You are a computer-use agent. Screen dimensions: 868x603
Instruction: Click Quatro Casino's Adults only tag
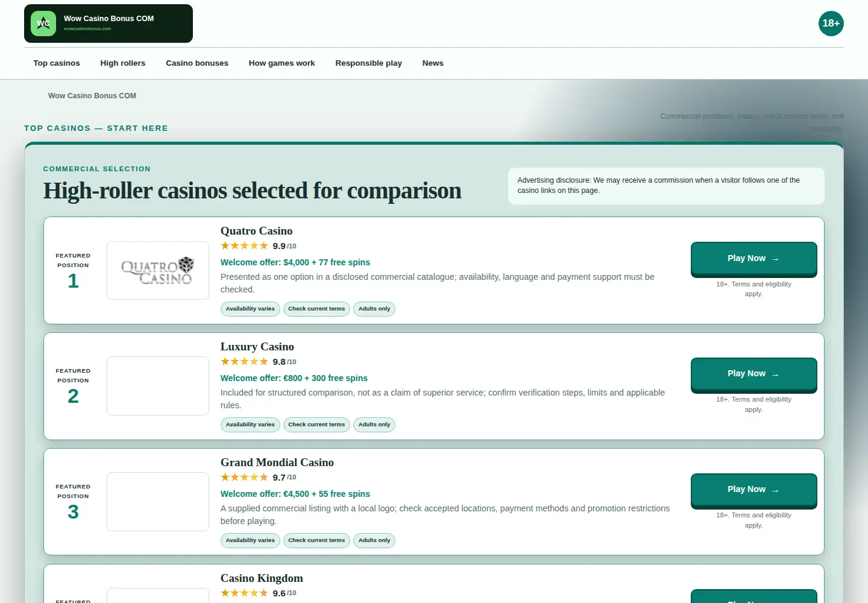coord(374,309)
